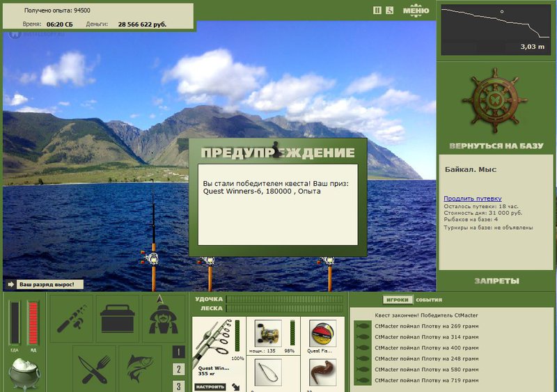
Task: Open the МЕНЮ menu
Action: 416,10
